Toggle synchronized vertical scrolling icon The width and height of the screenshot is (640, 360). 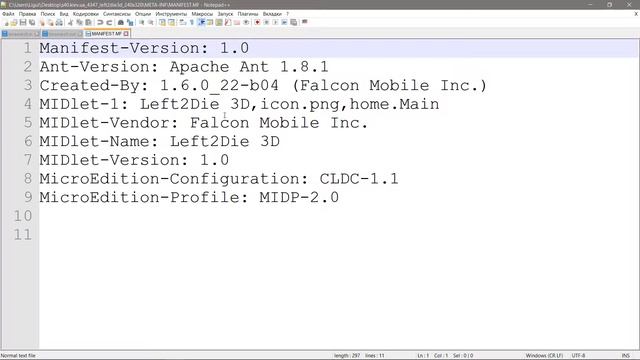[x=162, y=22]
